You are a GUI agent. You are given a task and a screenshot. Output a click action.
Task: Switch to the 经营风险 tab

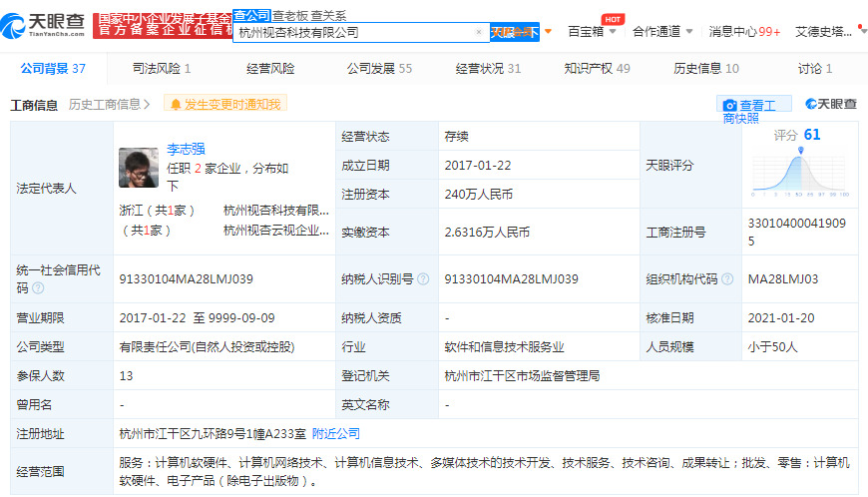pyautogui.click(x=270, y=69)
